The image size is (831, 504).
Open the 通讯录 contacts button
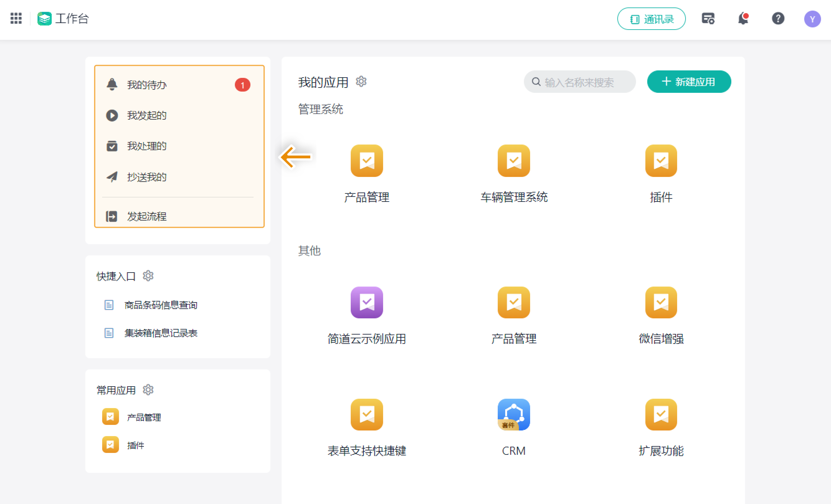click(651, 19)
